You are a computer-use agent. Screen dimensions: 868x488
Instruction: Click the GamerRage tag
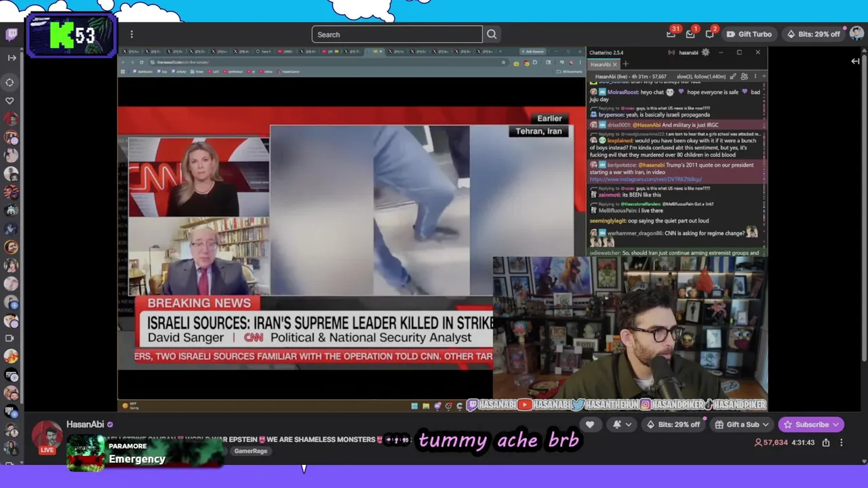250,451
